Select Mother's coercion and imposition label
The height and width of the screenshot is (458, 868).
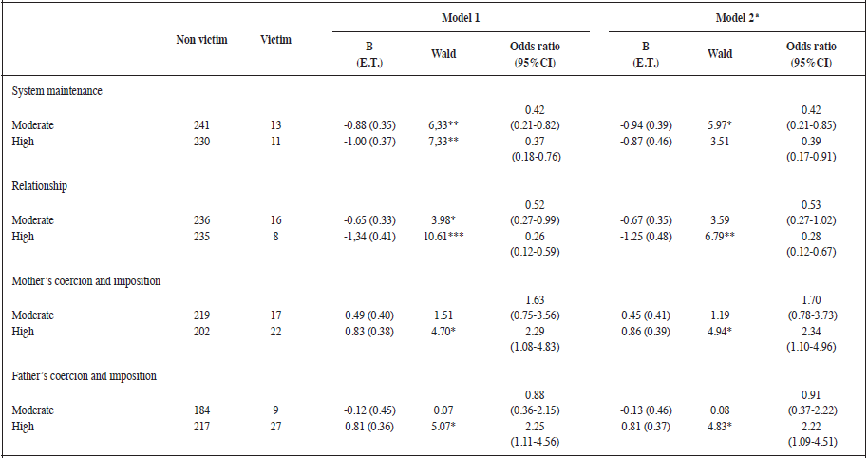[85, 281]
